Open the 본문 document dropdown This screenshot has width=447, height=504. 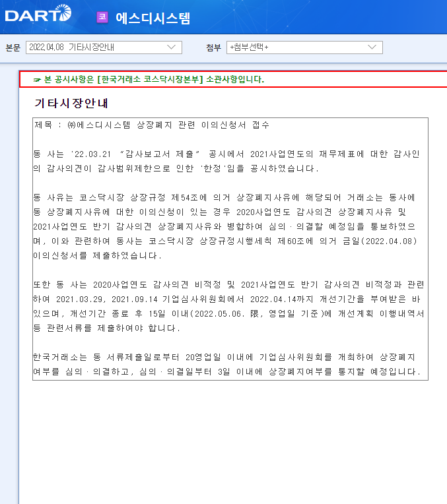[104, 47]
